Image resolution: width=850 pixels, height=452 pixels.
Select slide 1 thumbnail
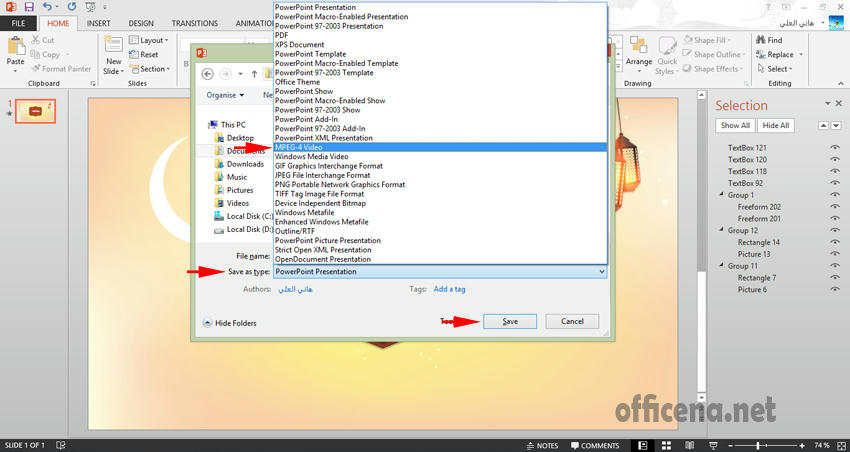35,111
